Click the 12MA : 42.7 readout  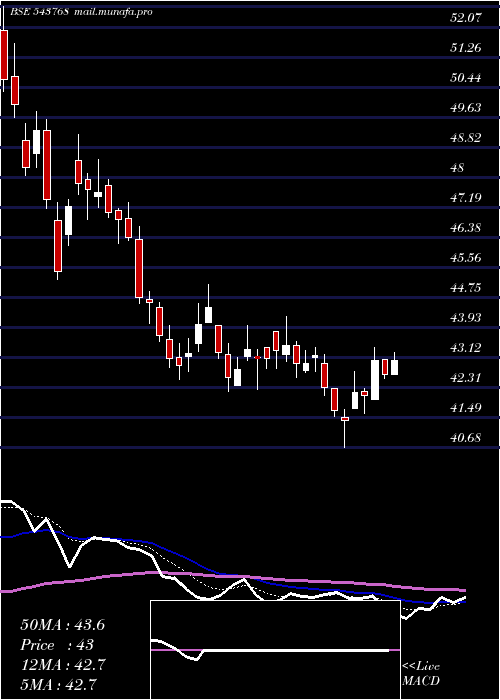point(62,665)
